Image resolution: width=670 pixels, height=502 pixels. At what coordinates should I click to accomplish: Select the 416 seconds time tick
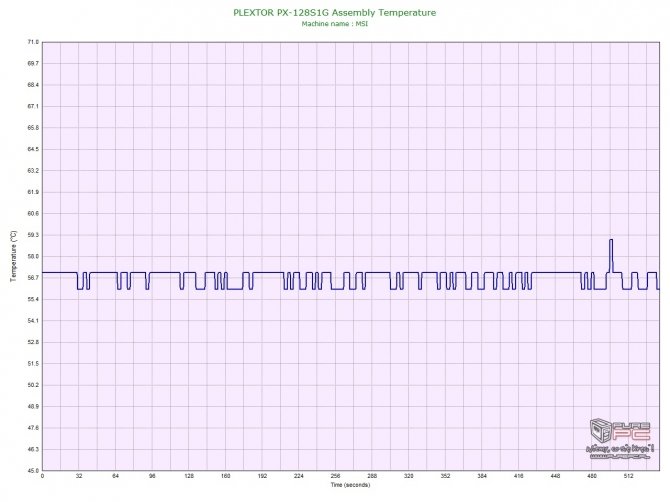(519, 476)
